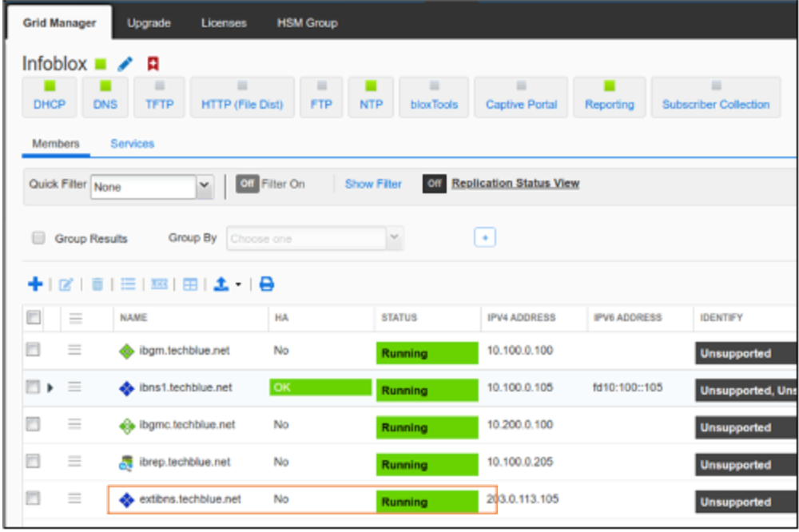
Task: Open the Subscriber Collection service button
Action: tap(716, 97)
